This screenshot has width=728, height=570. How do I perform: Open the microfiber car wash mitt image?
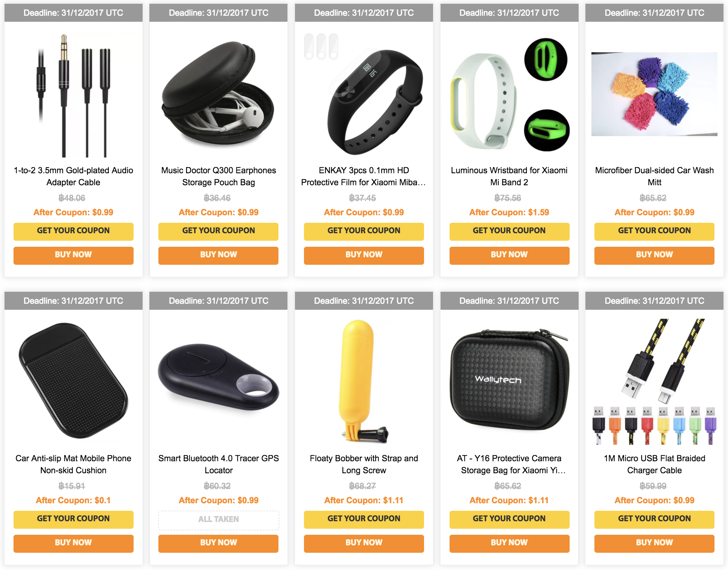654,94
